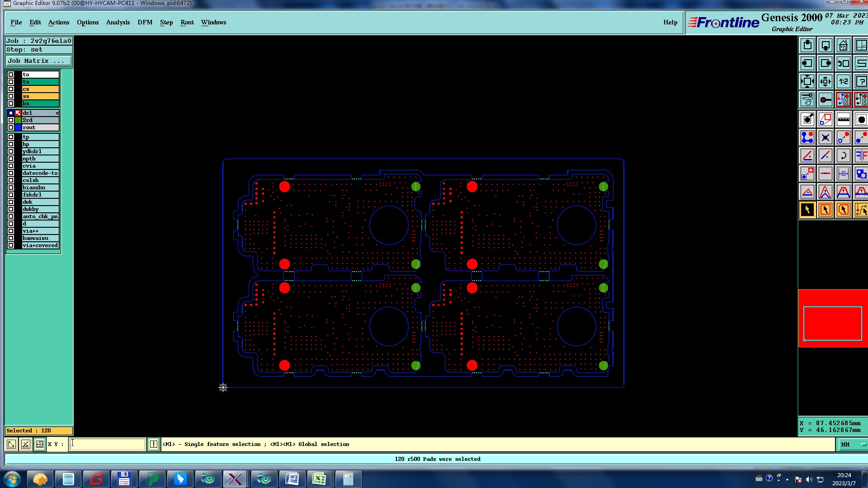The height and width of the screenshot is (488, 868).
Task: Open the MM units dropdown
Action: click(853, 445)
